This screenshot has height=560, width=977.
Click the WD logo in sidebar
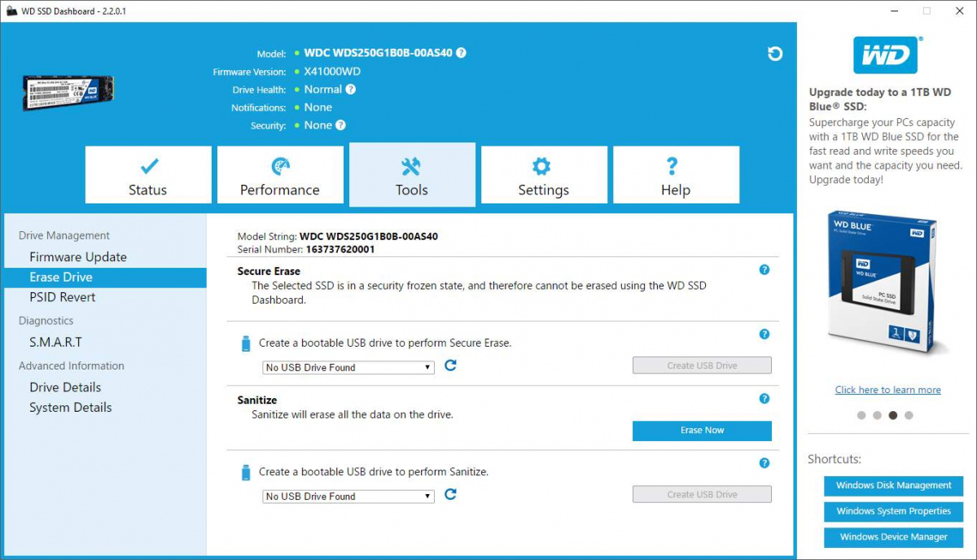click(886, 55)
